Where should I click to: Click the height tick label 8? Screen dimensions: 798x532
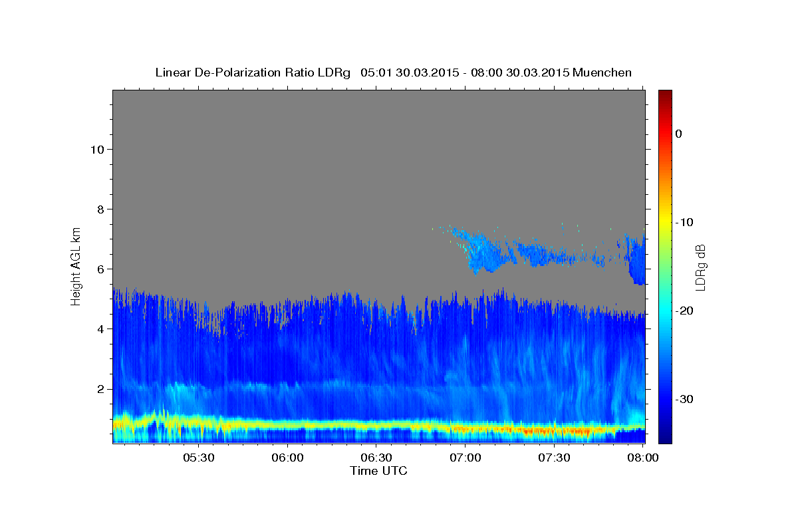click(100, 209)
